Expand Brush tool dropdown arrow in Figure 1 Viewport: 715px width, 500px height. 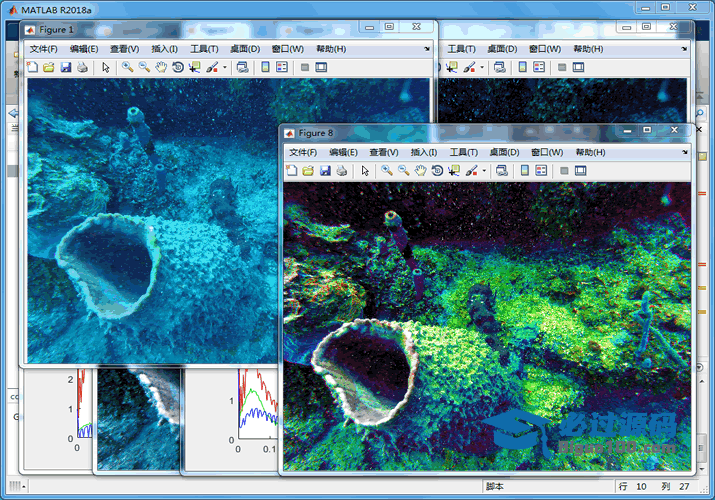225,67
